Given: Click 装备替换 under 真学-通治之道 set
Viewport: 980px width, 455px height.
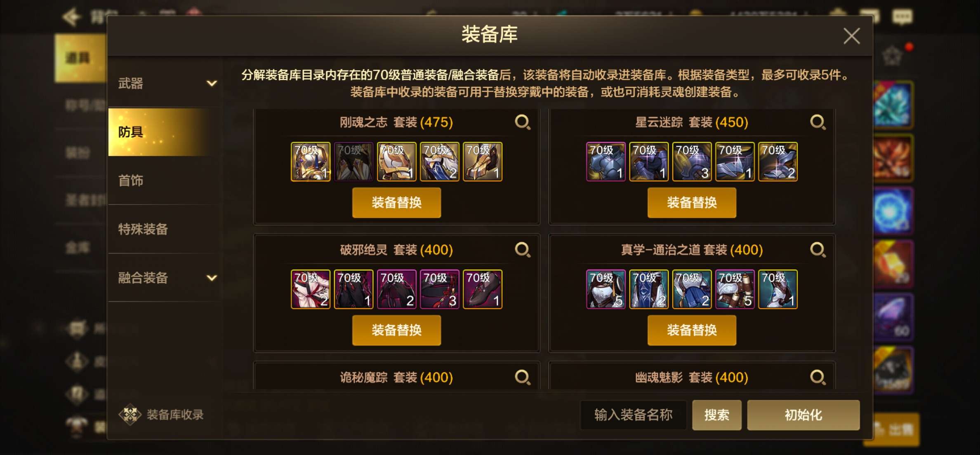Looking at the screenshot, I should (x=692, y=330).
